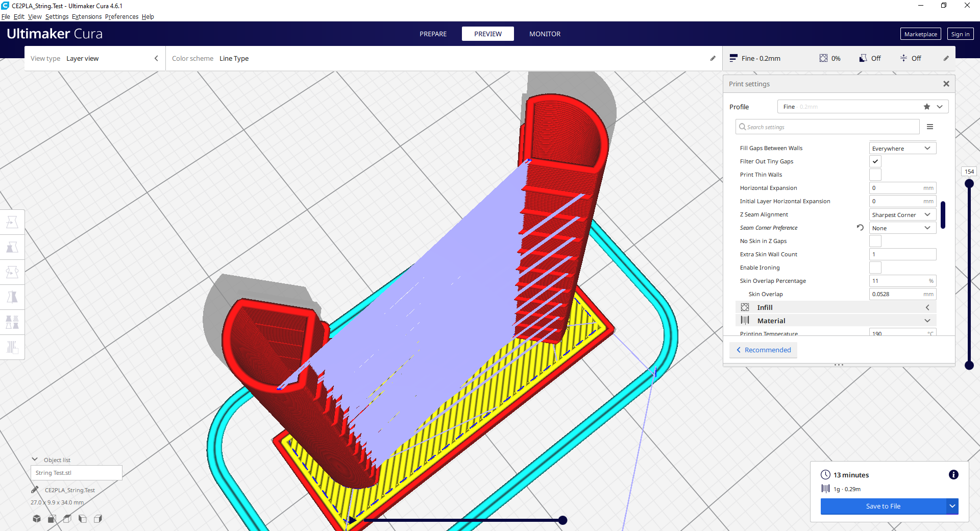
Task: Open Save to File options arrow
Action: point(952,506)
